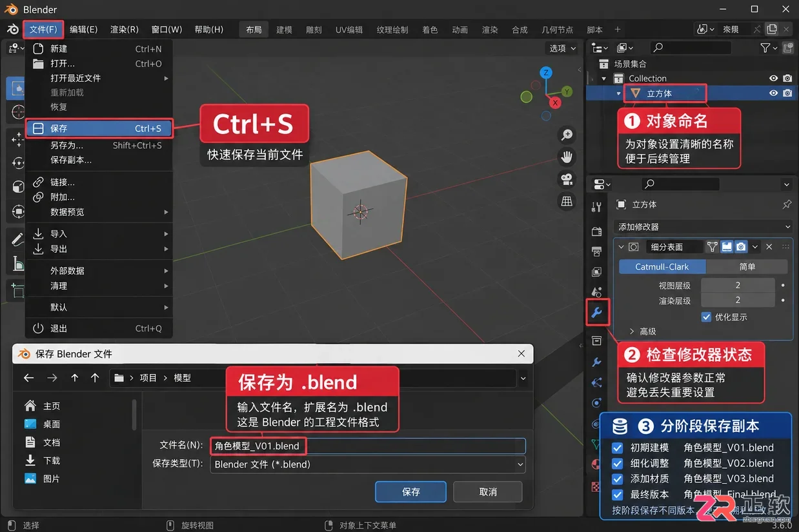Go forward in the save dialog
Screen dimensions: 799x532
pos(52,378)
